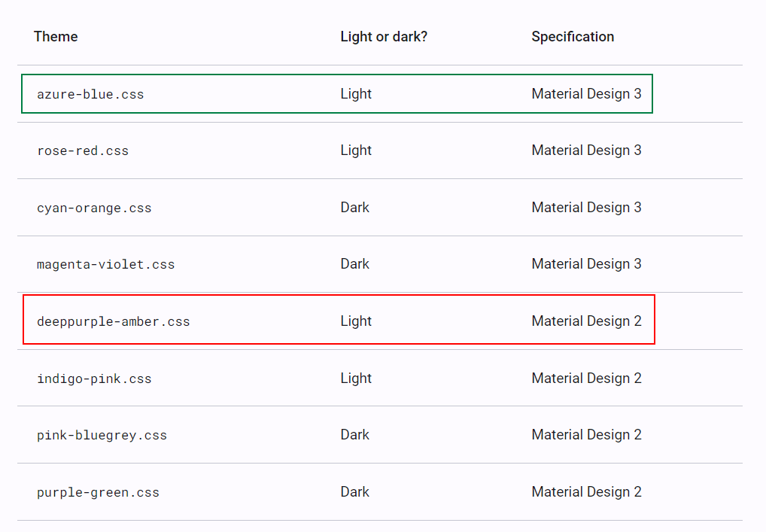This screenshot has width=766, height=532.
Task: Click 'Dark' in the purple-green.css row
Action: tap(354, 492)
